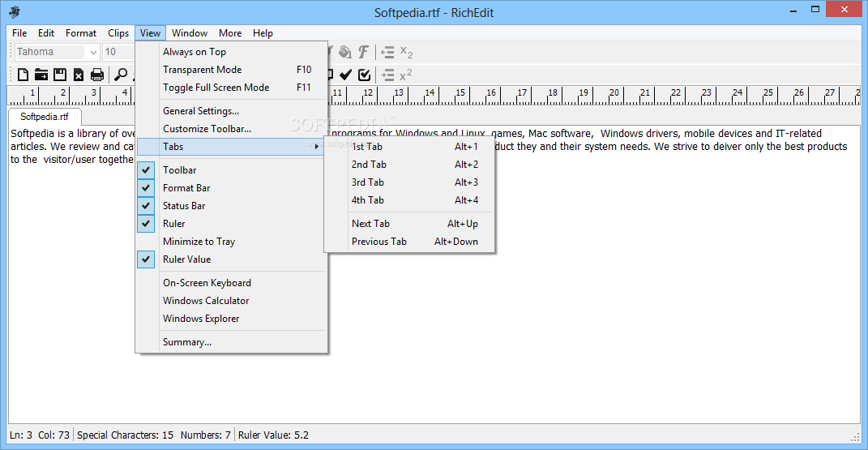Open the Clips menu

118,33
